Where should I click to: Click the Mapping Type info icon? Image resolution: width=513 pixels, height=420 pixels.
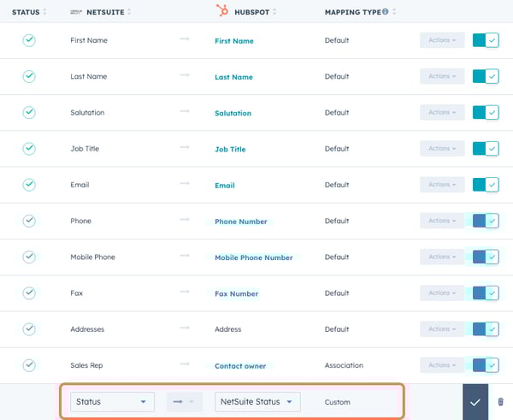tap(386, 11)
